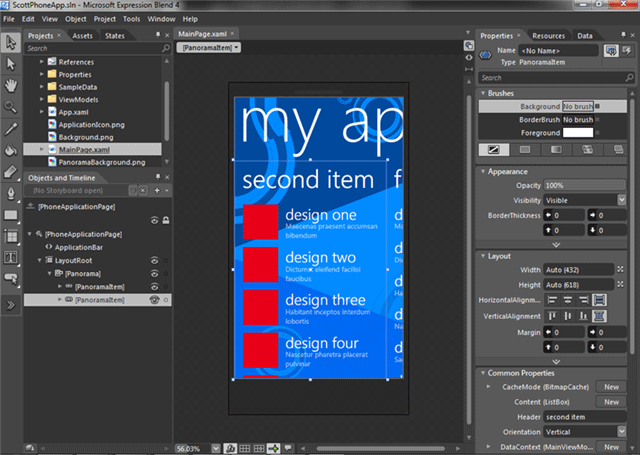Screen dimensions: 640x455
Task: Click the white Foreground color swatch
Action: pos(578,133)
